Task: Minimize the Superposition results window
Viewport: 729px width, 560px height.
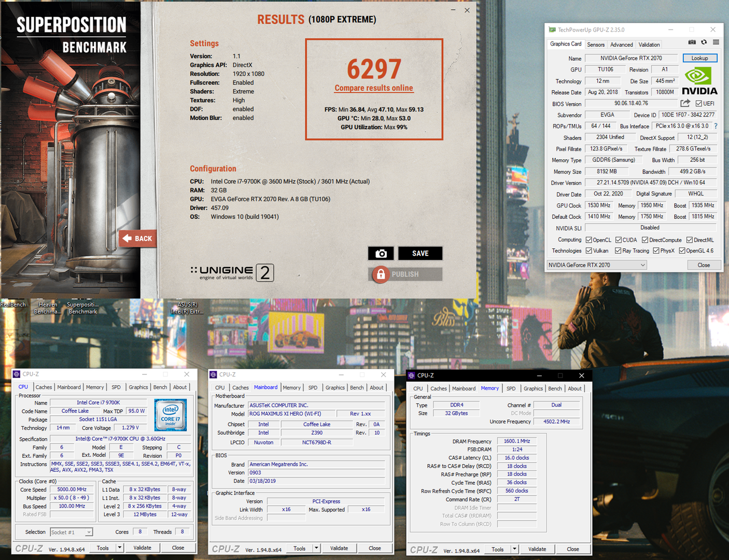Action: pyautogui.click(x=453, y=10)
